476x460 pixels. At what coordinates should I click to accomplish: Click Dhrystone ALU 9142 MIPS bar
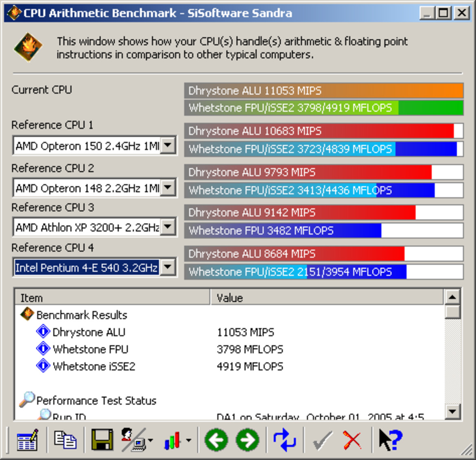(x=323, y=212)
